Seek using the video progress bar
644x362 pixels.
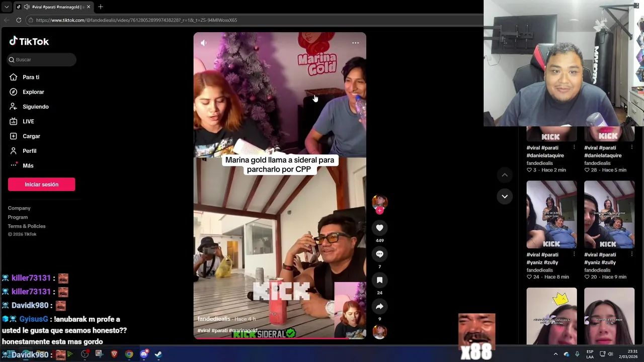point(280,338)
